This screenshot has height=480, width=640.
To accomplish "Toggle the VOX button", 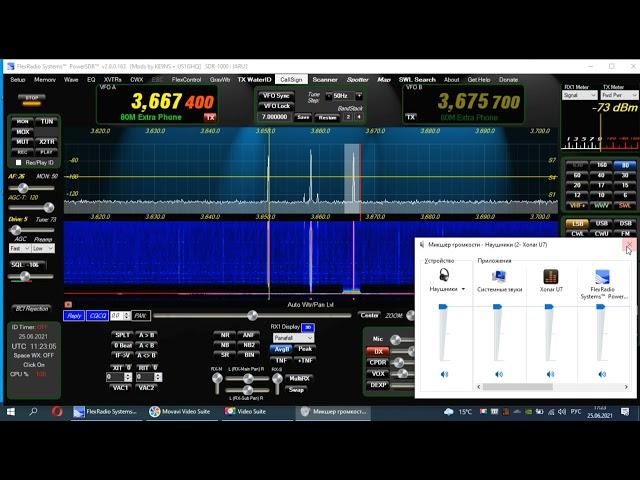I will pos(378,373).
